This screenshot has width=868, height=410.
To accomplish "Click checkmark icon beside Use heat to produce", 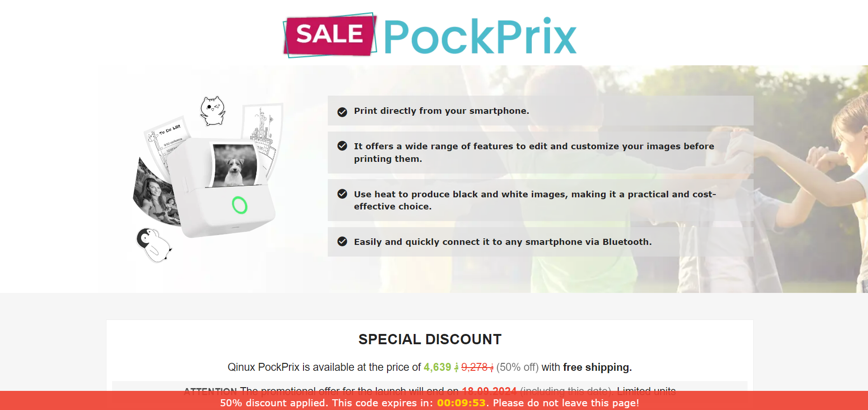I will coord(342,194).
